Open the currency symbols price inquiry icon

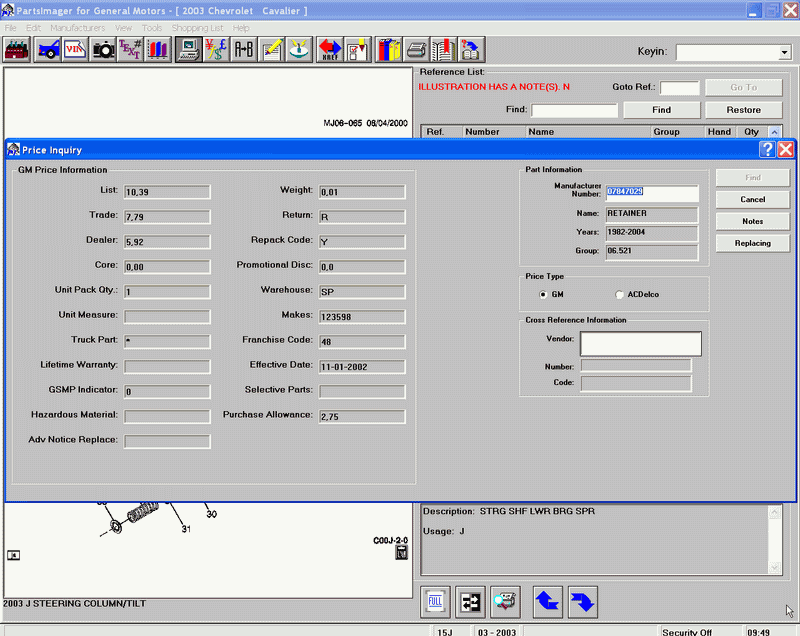point(216,50)
